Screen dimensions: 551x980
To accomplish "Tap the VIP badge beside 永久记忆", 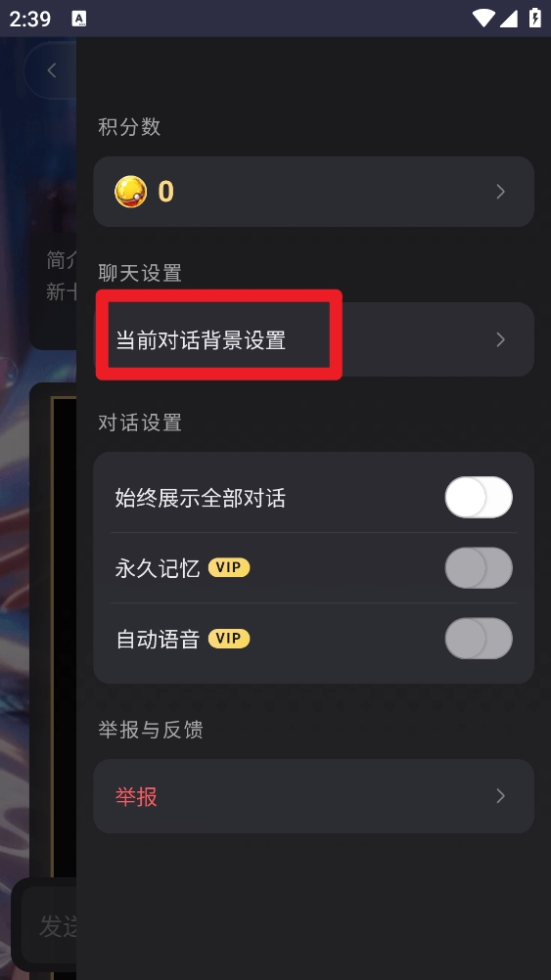I will [x=229, y=567].
